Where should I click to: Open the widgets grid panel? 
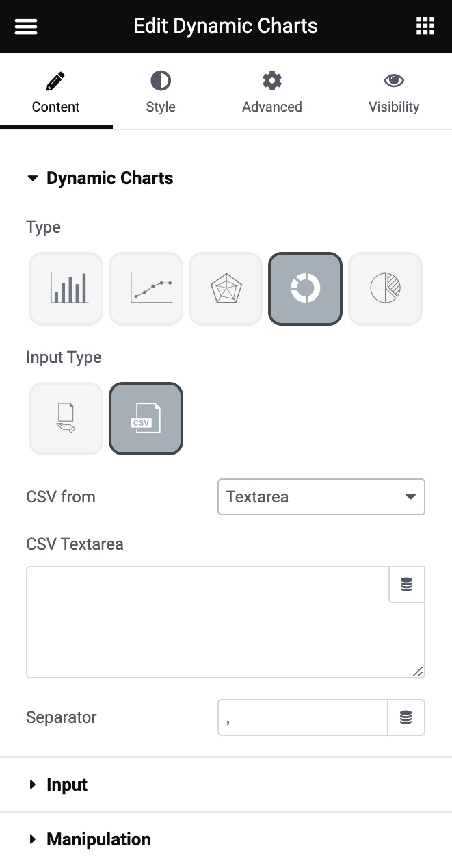tap(425, 27)
